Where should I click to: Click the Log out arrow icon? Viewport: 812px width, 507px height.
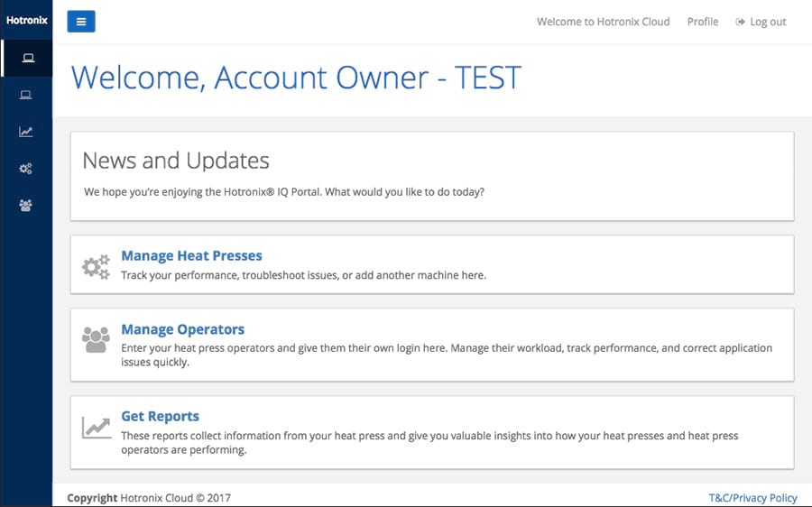coord(741,22)
